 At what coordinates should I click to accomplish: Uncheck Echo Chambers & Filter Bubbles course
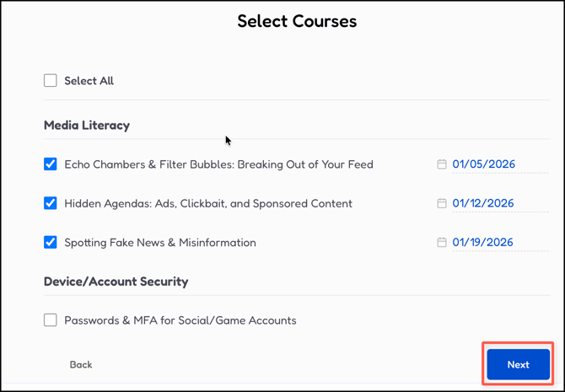[51, 164]
